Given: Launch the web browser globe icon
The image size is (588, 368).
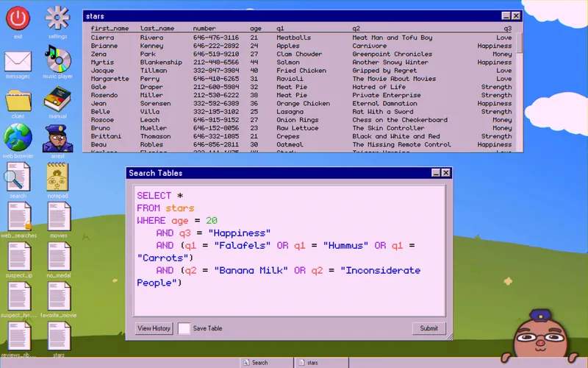Looking at the screenshot, I should (18, 137).
